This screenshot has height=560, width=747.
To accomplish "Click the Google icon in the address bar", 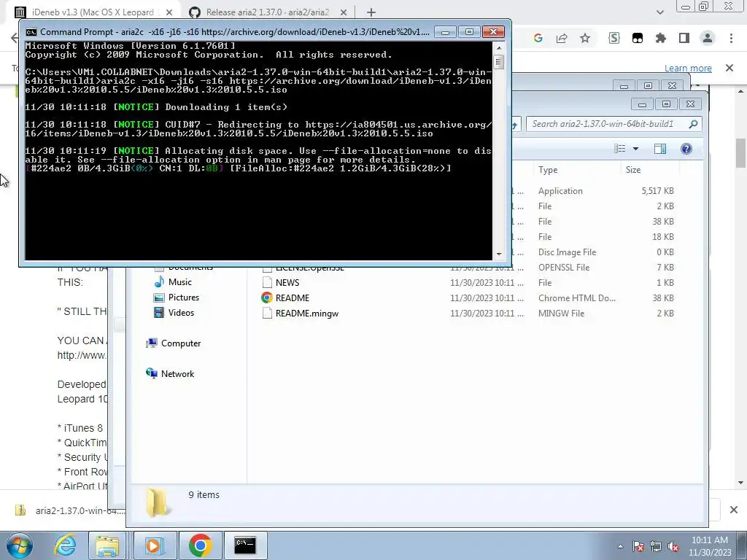I will [538, 38].
